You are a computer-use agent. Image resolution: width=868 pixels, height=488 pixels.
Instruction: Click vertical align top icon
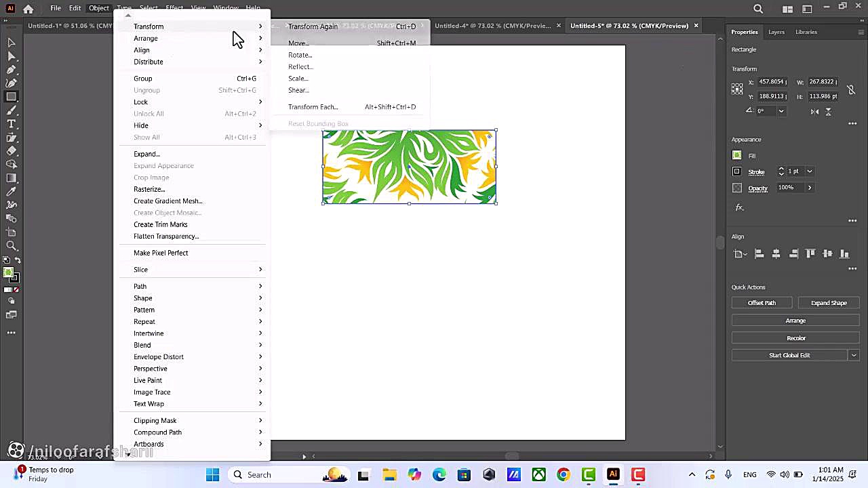[x=810, y=253]
